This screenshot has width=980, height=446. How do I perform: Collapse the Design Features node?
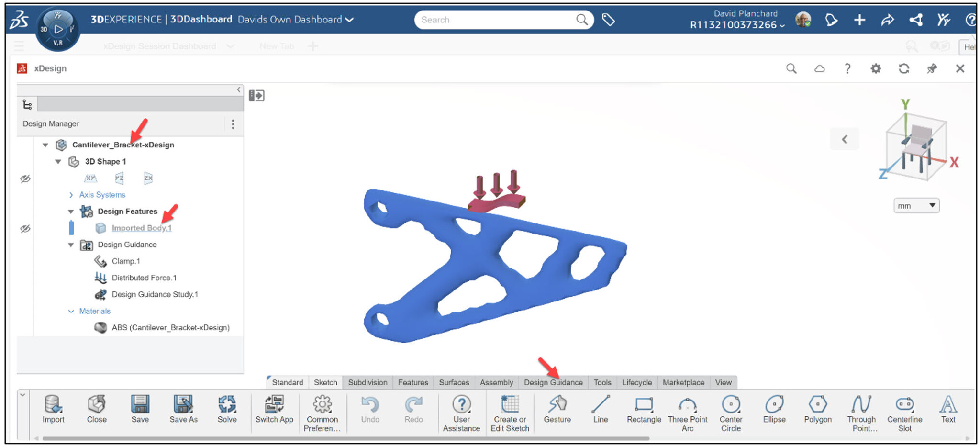pyautogui.click(x=70, y=211)
